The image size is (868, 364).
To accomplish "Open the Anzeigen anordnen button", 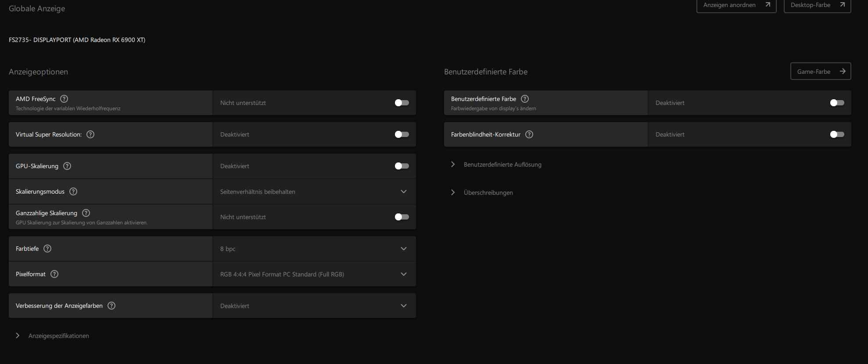I will (x=736, y=5).
